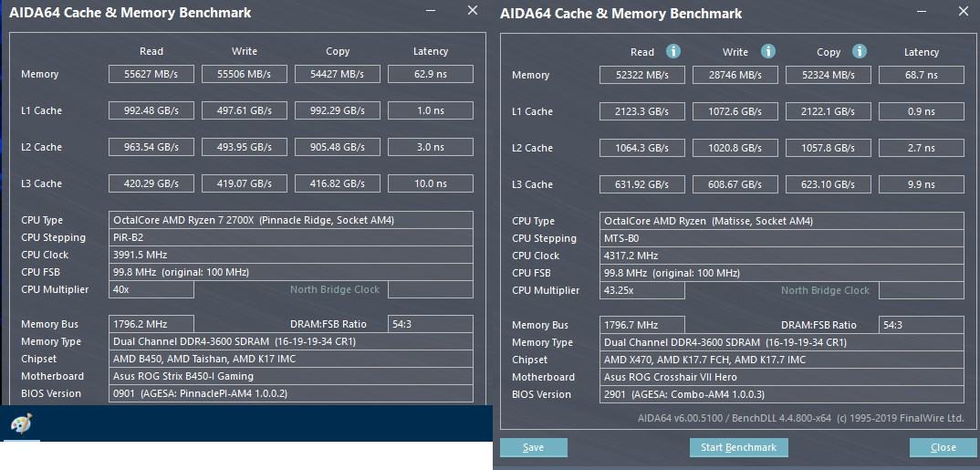Select the Memory Read 55627 MB/s field
This screenshot has width=980, height=470.
151,74
